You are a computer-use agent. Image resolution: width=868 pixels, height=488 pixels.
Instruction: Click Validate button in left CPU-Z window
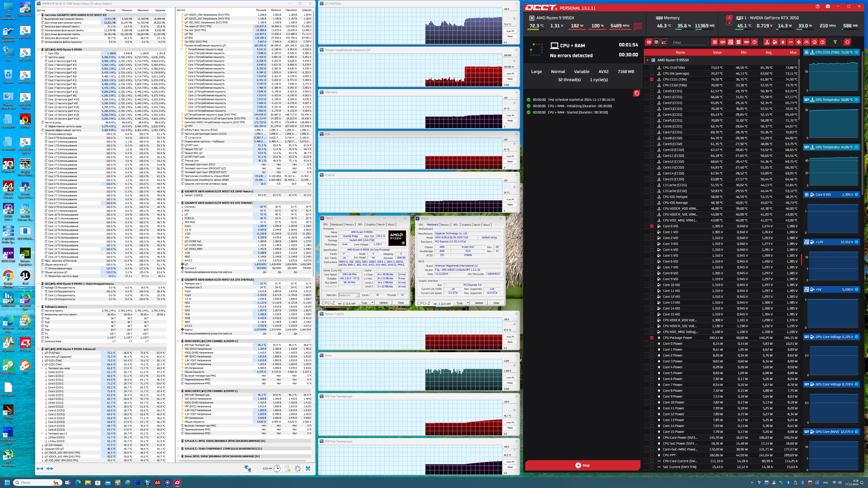383,303
